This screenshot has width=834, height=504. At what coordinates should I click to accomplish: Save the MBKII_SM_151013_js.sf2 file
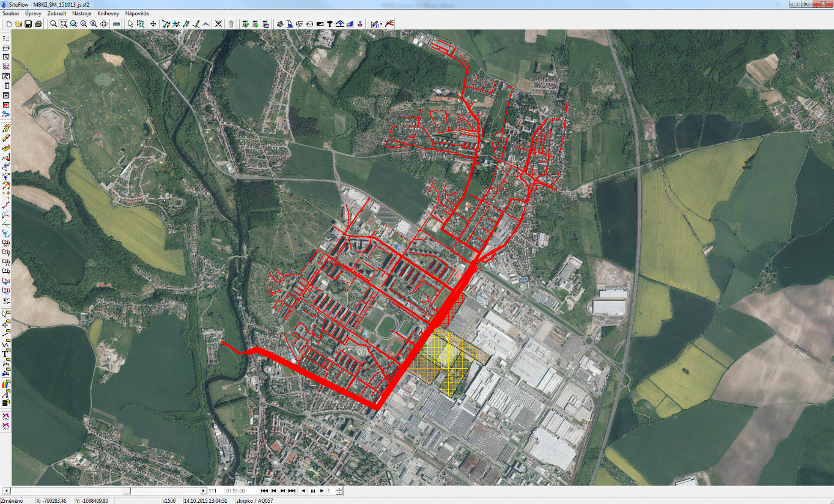[28, 24]
